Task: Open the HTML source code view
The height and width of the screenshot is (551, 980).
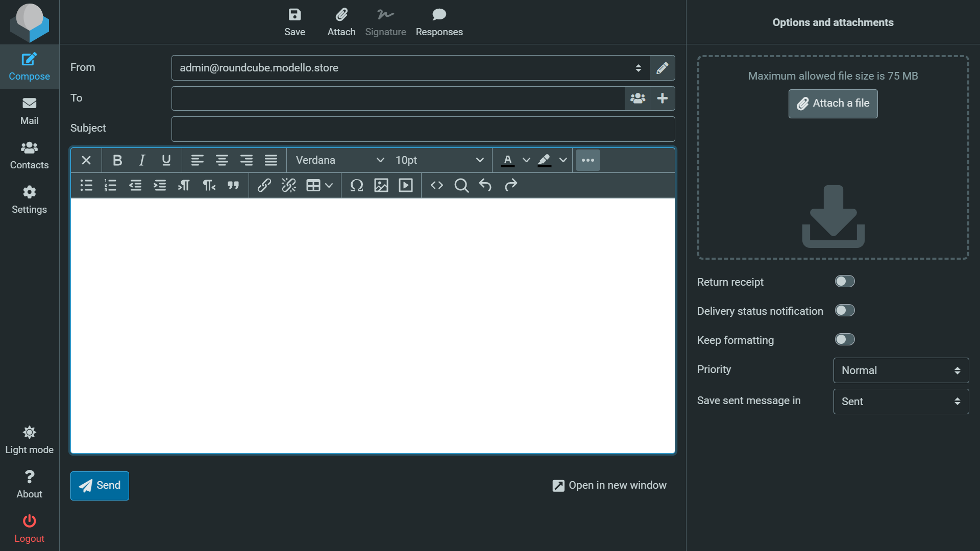Action: click(x=437, y=185)
